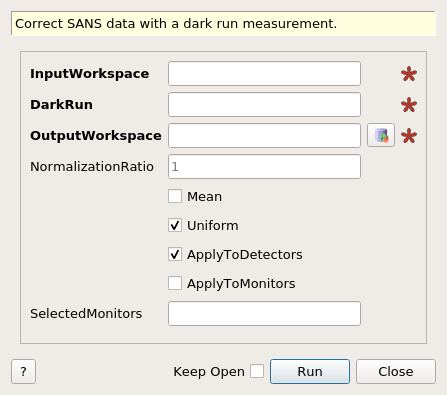Enable the Mean checkbox

click(x=175, y=196)
